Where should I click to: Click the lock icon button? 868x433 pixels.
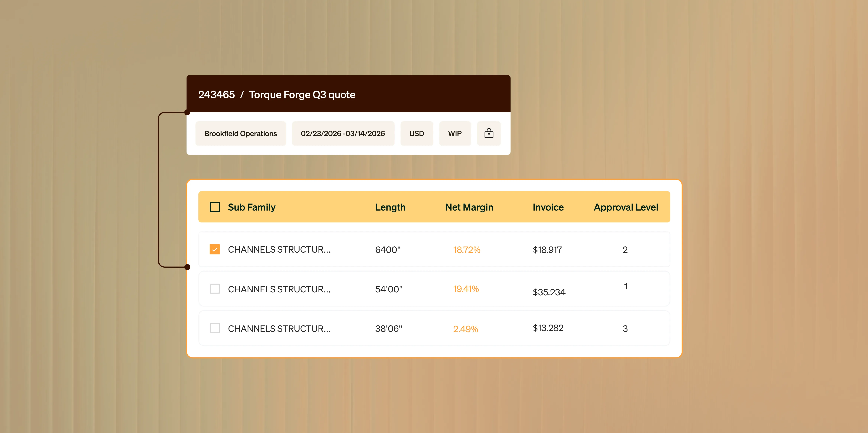tap(489, 134)
